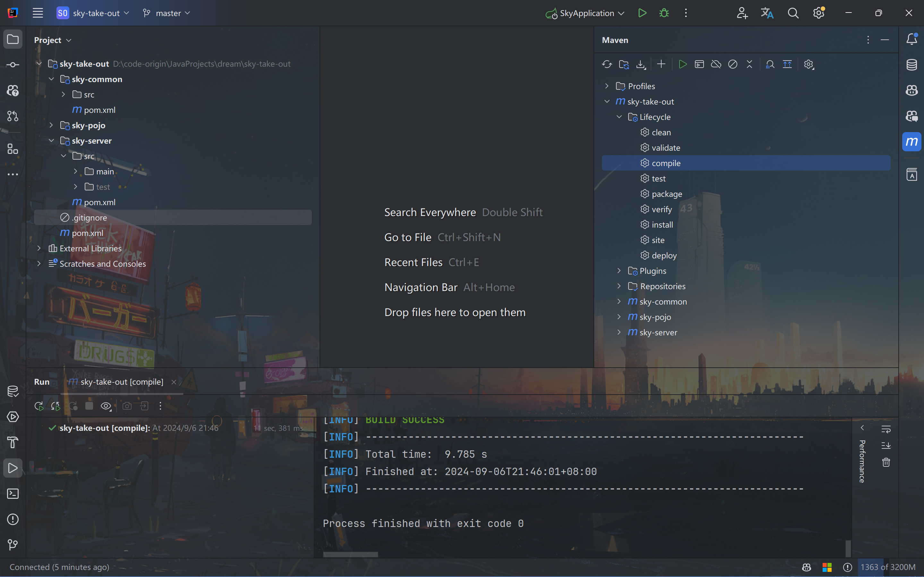
Task: Click the memory indicator 1363 of 3200M
Action: pyautogui.click(x=887, y=567)
